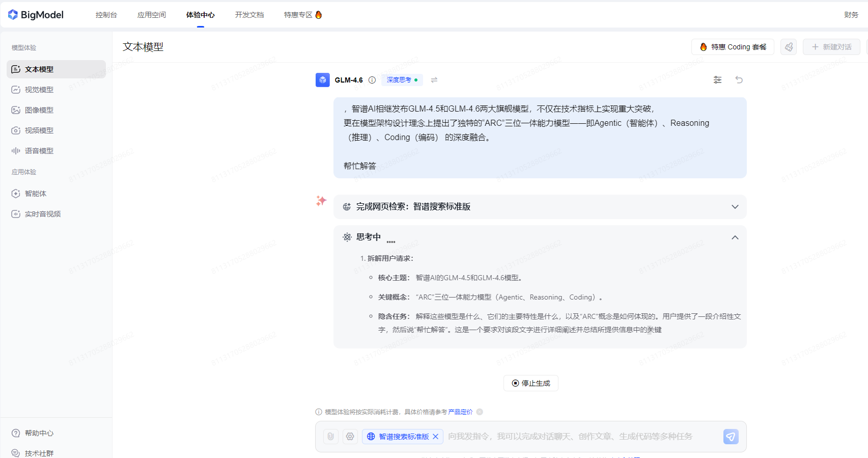
Task: Expand the 完成网页检索 panel chevron
Action: point(735,207)
